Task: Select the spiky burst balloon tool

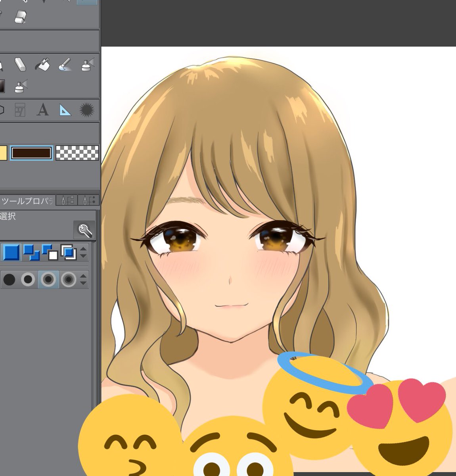Action: pos(87,110)
